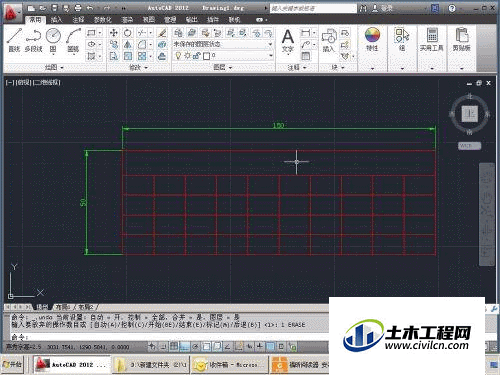The height and width of the screenshot is (375, 500).
Task: Toggle ortho mode in status bar
Action: [185, 347]
